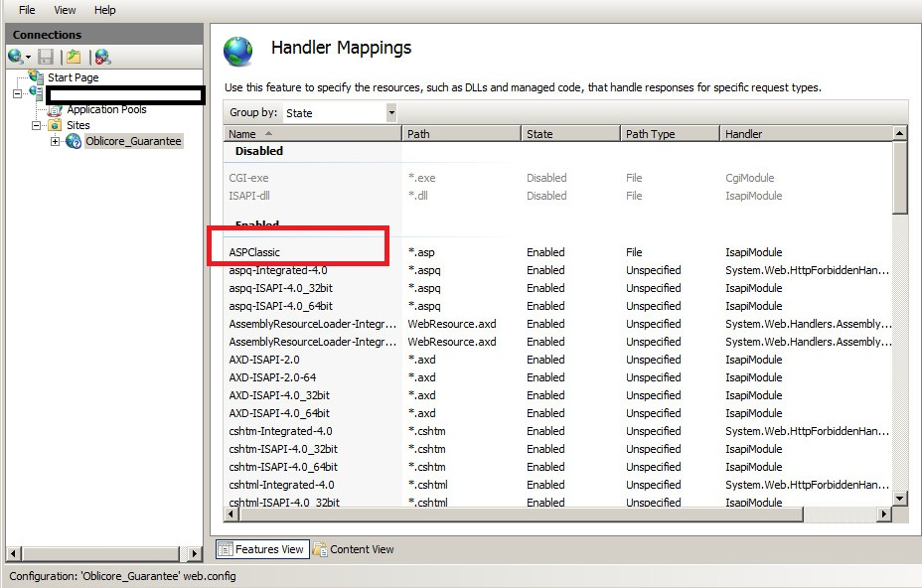Click the connect globe icon in Connections toolbar
This screenshot has width=922, height=588.
[16, 57]
